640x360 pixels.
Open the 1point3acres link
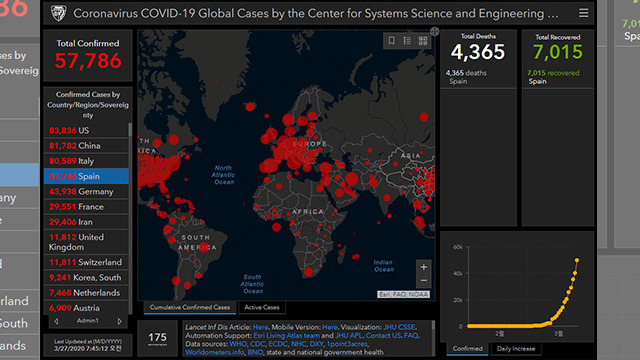pos(347,344)
